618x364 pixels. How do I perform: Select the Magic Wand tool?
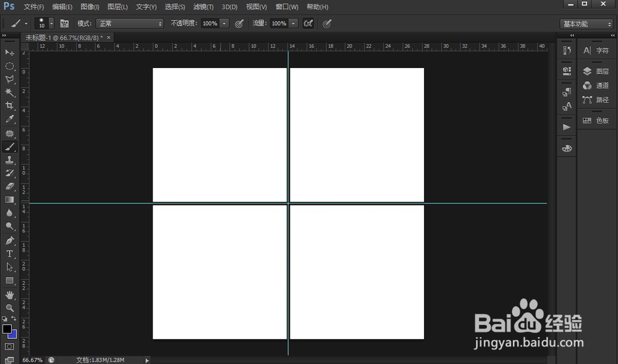pos(9,93)
